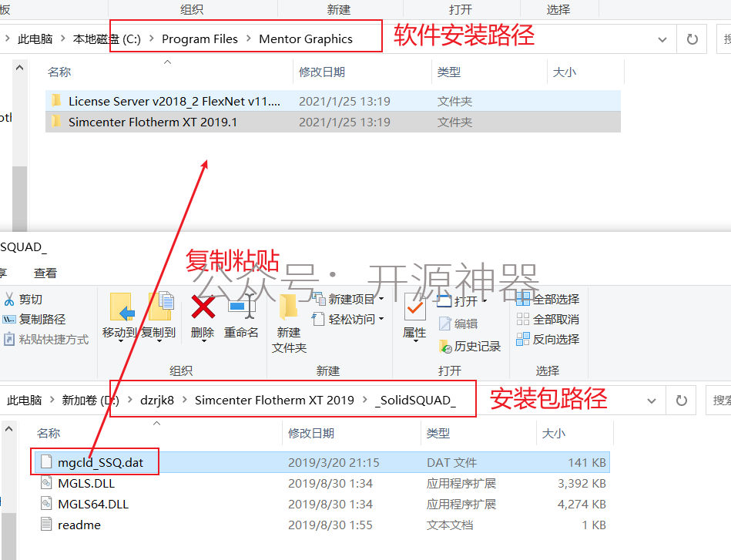Open New item (新建项目) dropdown arrow
This screenshot has height=560, width=731.
(x=381, y=298)
